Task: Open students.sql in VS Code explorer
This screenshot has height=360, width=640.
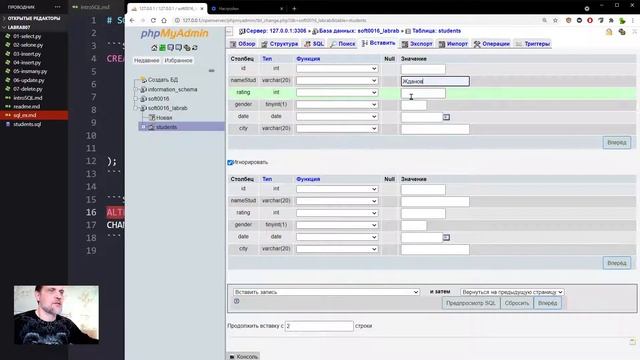Action: tap(27, 124)
